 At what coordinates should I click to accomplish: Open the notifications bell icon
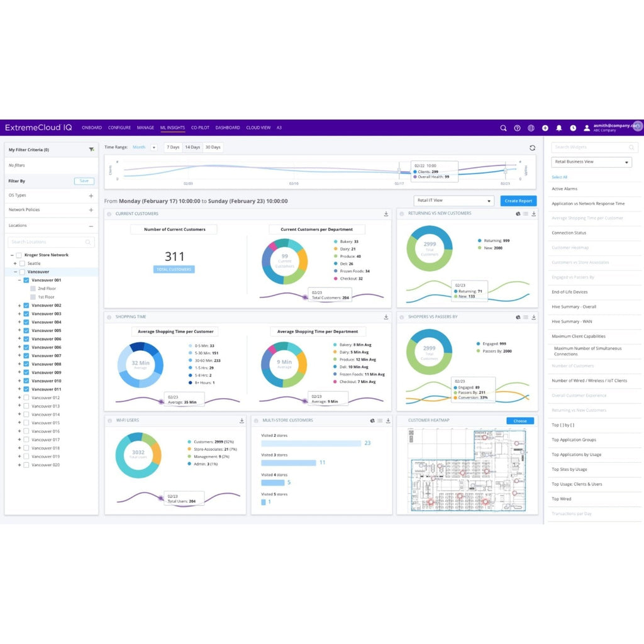[x=559, y=128]
